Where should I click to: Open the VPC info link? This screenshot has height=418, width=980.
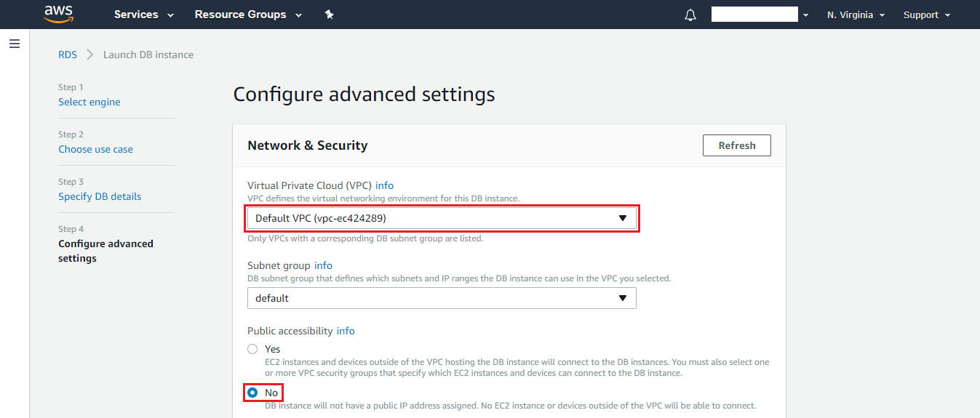coord(384,185)
